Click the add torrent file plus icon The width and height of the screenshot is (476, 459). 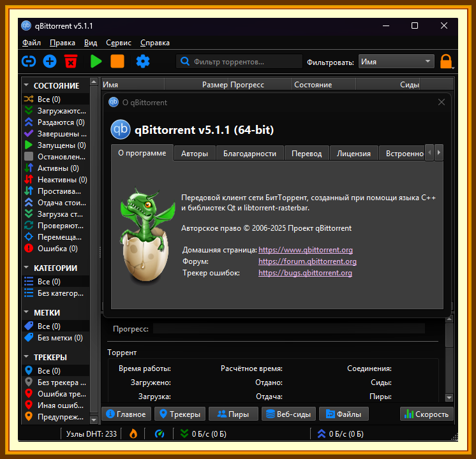(50, 62)
